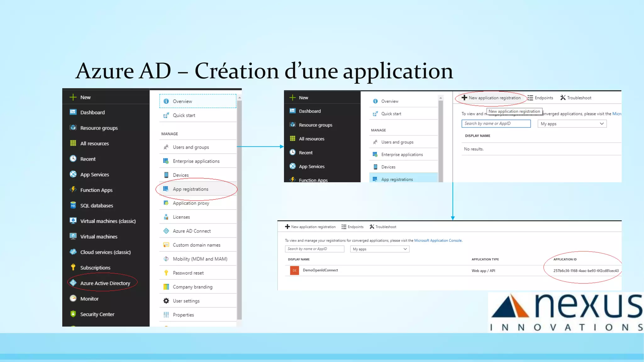Open the My apps dropdown in bottom panel
Image resolution: width=644 pixels, height=362 pixels.
tap(380, 249)
